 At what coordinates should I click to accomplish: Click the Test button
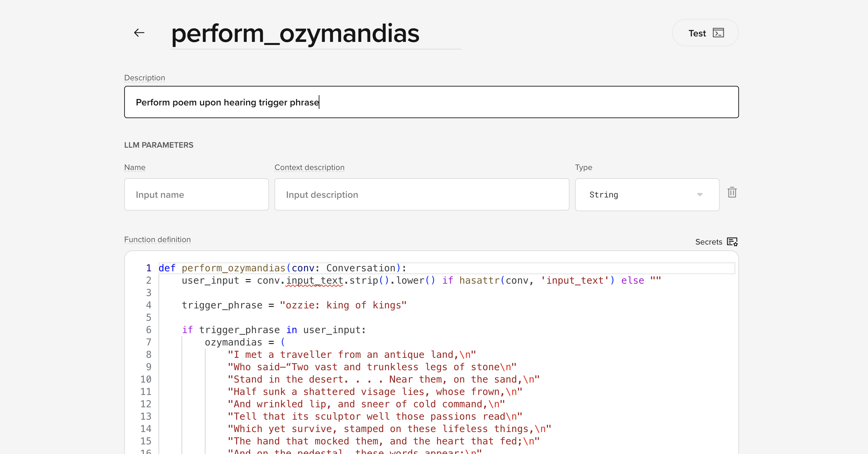pos(705,33)
